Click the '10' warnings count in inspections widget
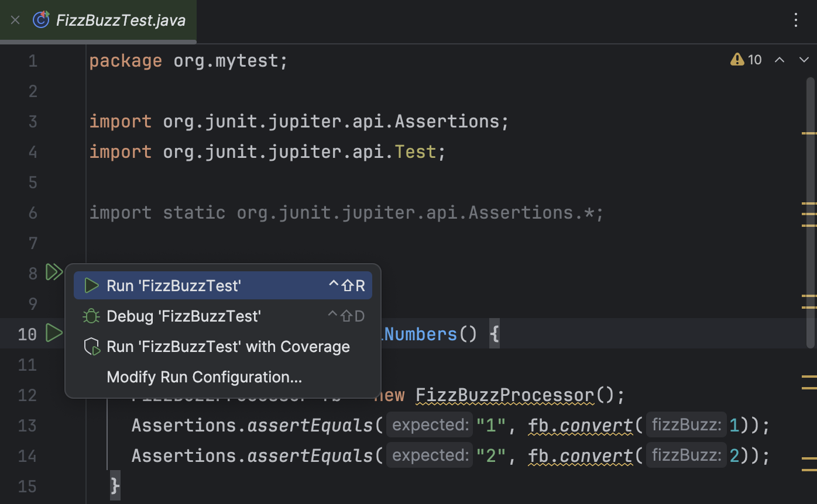The image size is (817, 504). 755,59
